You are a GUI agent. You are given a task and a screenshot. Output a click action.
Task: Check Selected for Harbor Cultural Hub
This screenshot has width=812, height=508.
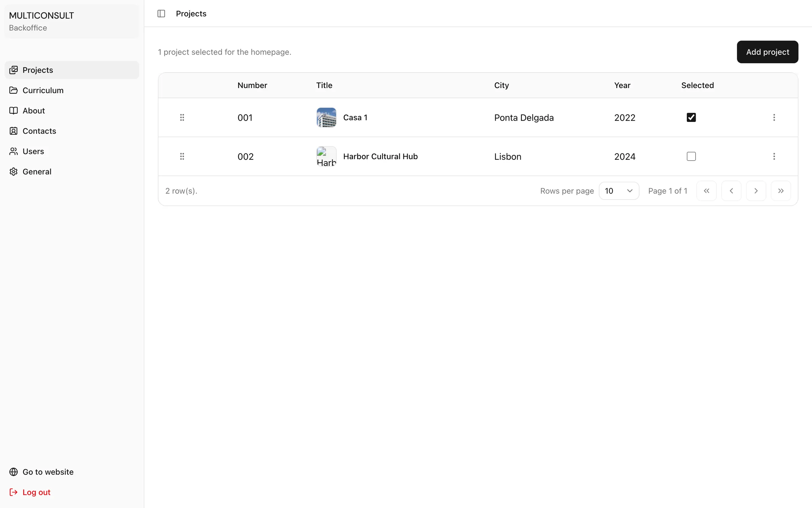click(691, 156)
